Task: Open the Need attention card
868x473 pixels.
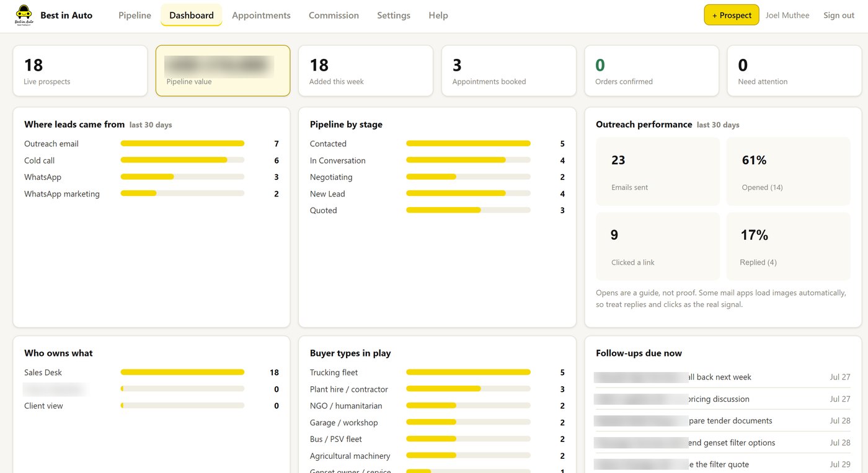Action: coord(794,71)
